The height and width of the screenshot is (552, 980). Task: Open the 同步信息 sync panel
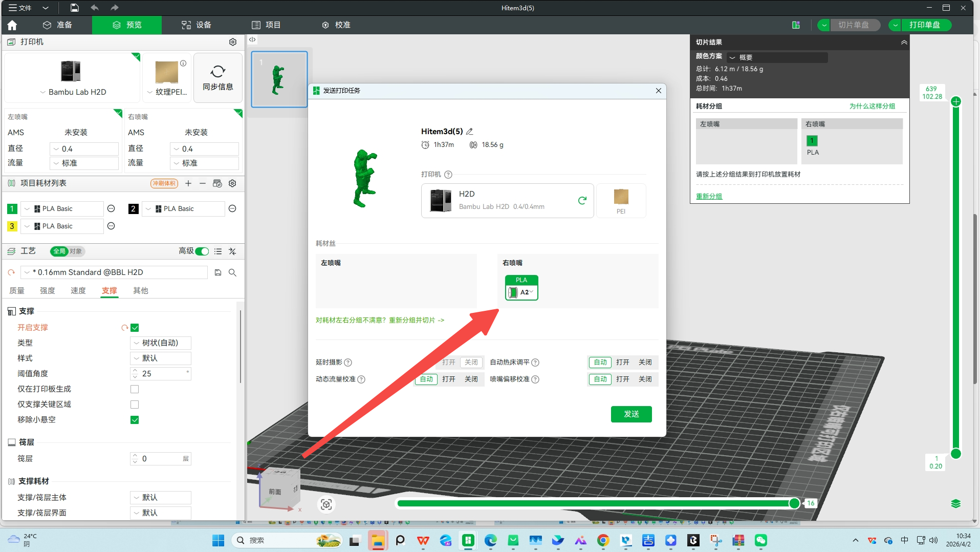(x=217, y=77)
